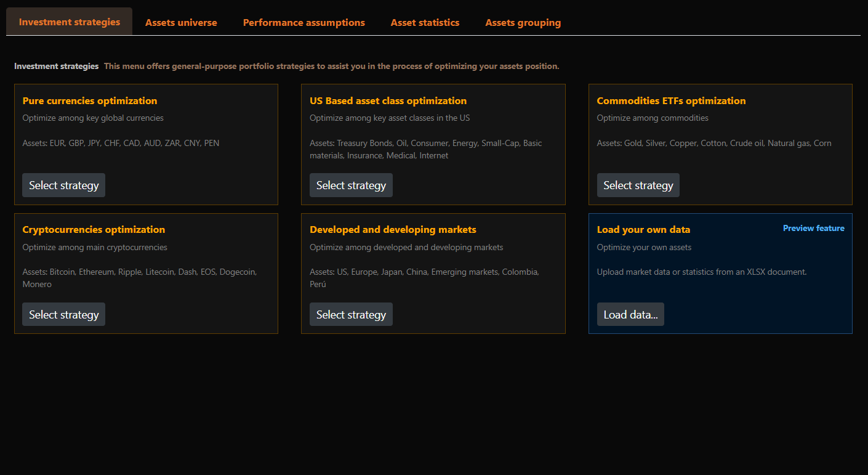Viewport: 868px width, 475px height.
Task: Open the Asset statistics tab
Action: click(x=425, y=23)
